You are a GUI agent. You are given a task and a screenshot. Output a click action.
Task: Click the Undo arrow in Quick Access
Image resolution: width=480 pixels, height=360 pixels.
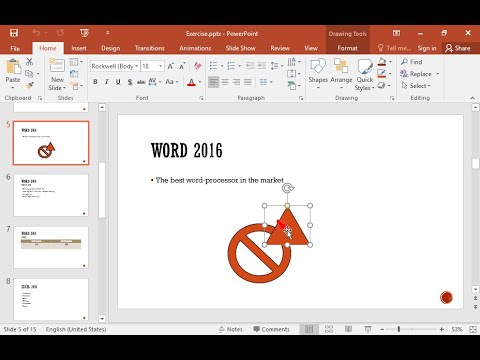pyautogui.click(x=36, y=33)
